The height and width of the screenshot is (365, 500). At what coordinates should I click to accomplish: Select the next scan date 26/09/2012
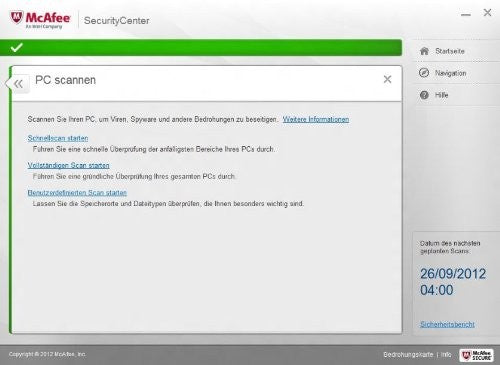(x=453, y=274)
